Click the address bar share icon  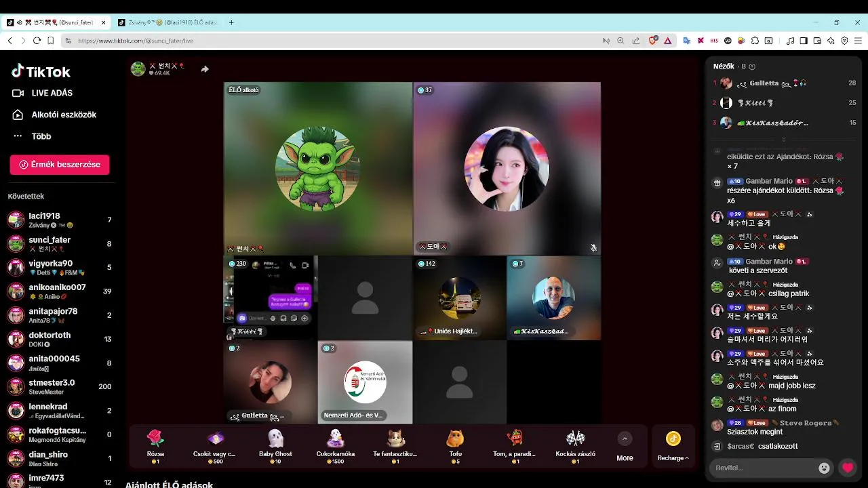(x=636, y=41)
